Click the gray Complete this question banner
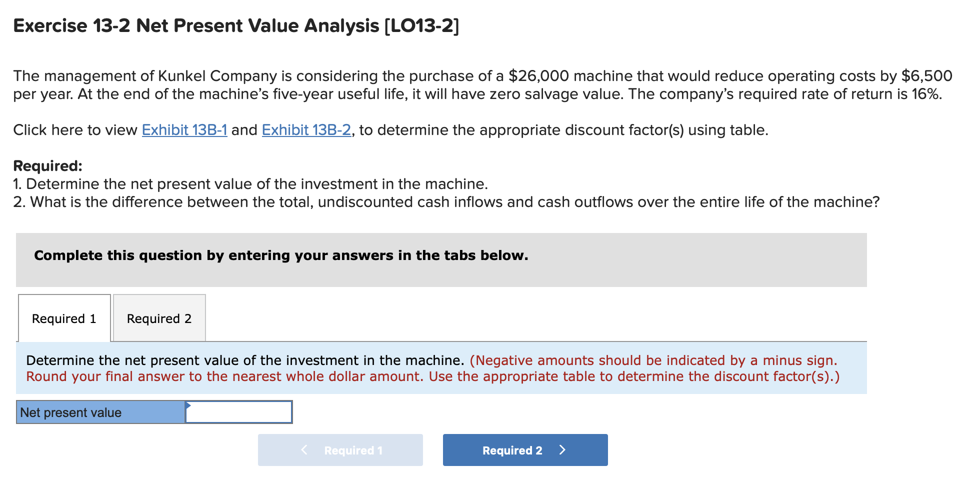Image resolution: width=980 pixels, height=482 pixels. coord(281,255)
